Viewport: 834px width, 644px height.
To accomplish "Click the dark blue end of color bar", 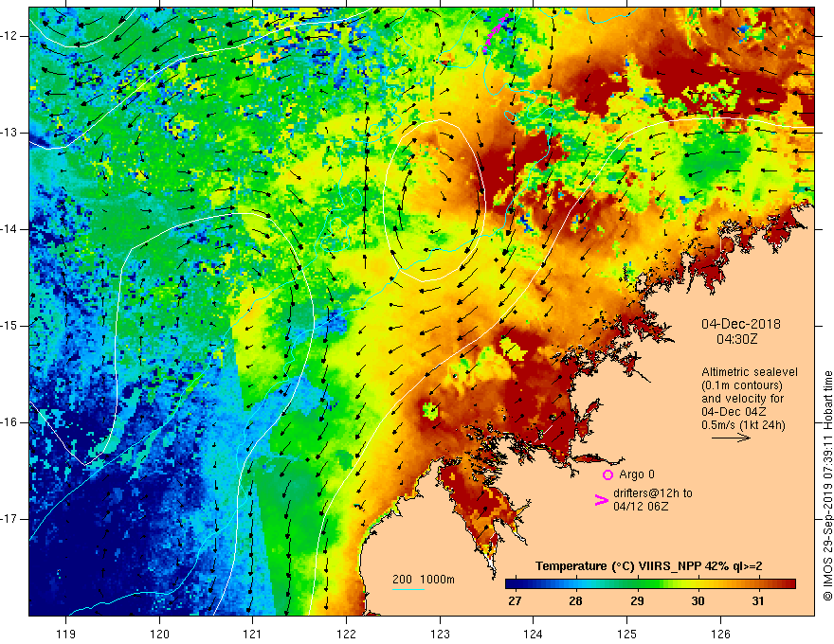I will 512,584.
